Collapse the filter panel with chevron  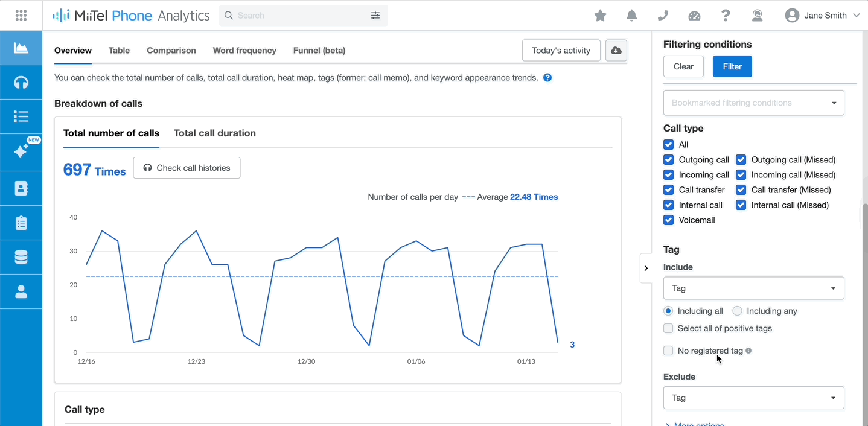[646, 268]
